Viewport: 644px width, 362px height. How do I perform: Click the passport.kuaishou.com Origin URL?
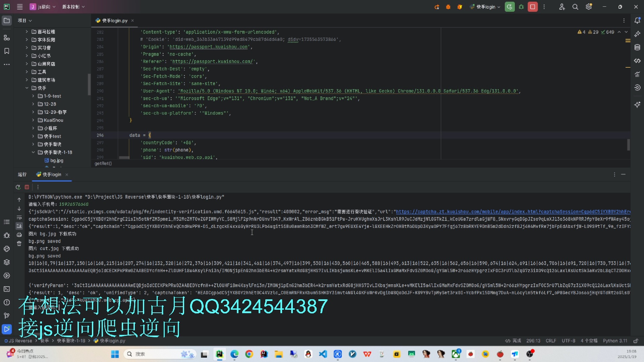pos(208,47)
